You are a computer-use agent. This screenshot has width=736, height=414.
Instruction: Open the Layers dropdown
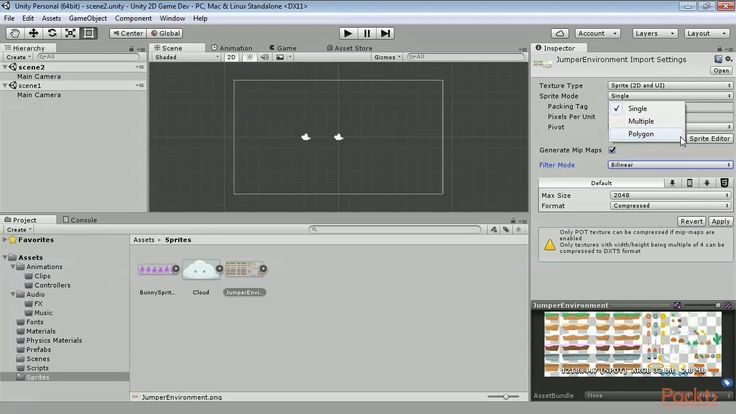[x=654, y=33]
